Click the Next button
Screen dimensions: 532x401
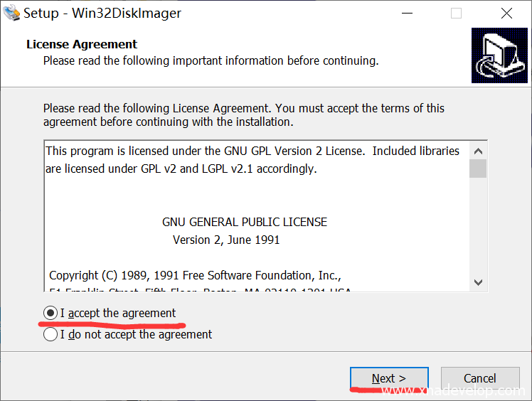click(389, 378)
